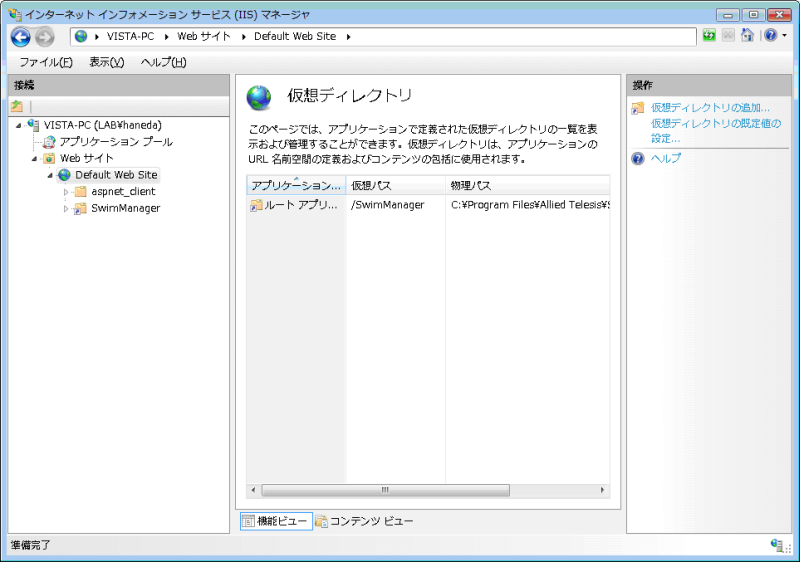Collapse the VISTA-PC server node
This screenshot has width=800, height=562.
click(18, 125)
